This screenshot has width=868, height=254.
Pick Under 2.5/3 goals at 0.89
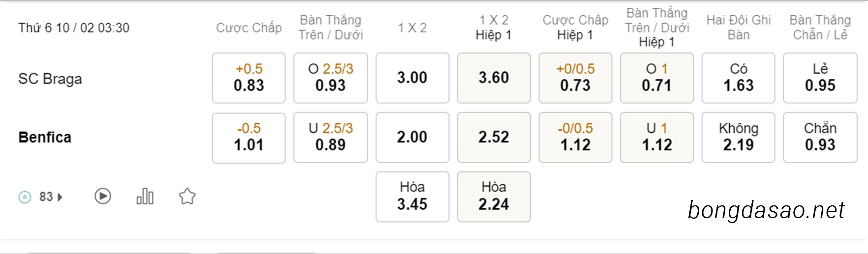pos(331,138)
